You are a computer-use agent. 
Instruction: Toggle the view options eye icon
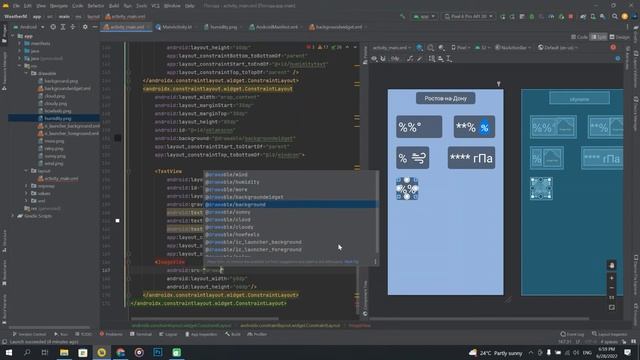(x=374, y=59)
